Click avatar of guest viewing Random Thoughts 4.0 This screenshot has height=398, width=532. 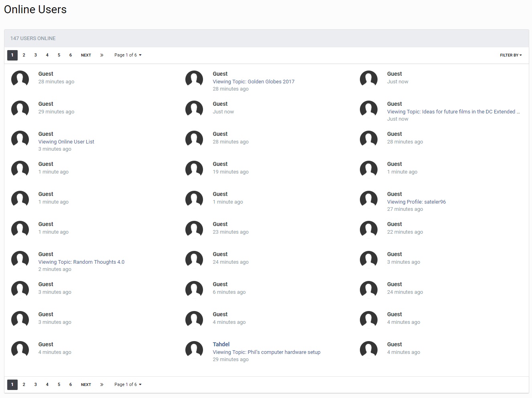20,259
